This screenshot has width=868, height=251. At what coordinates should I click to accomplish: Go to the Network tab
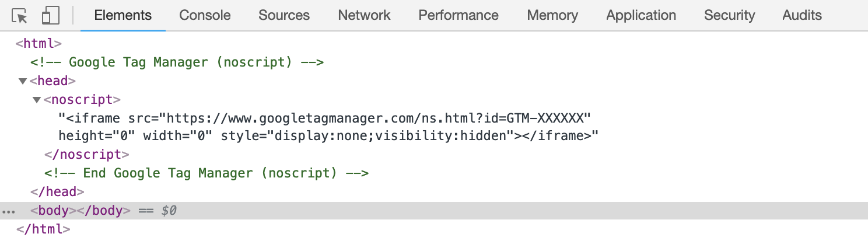[364, 16]
